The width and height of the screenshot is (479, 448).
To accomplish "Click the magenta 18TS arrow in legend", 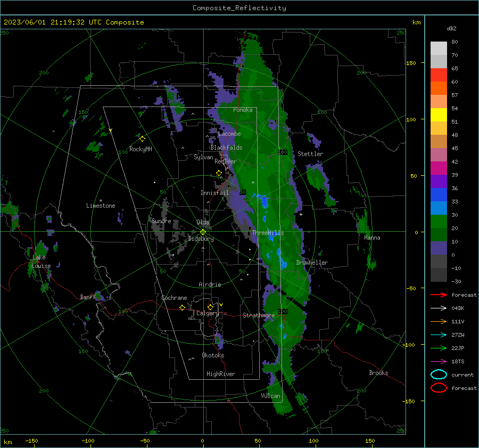I will (439, 362).
